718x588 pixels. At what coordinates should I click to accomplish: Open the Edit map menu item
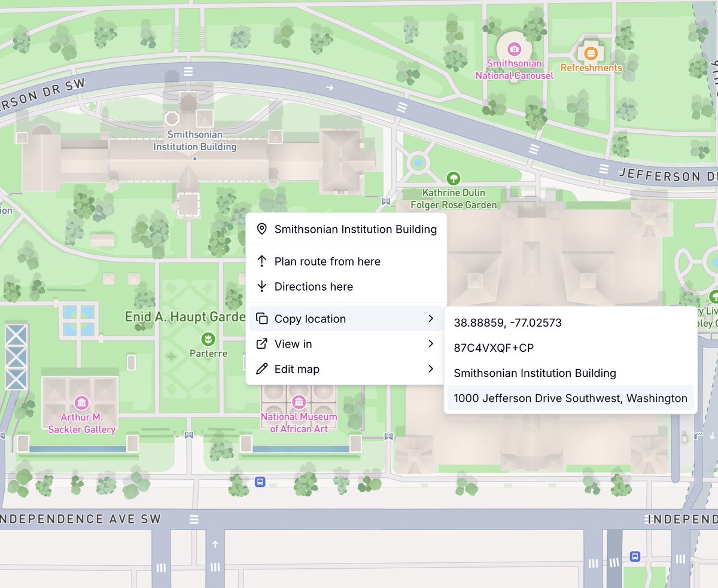(346, 369)
